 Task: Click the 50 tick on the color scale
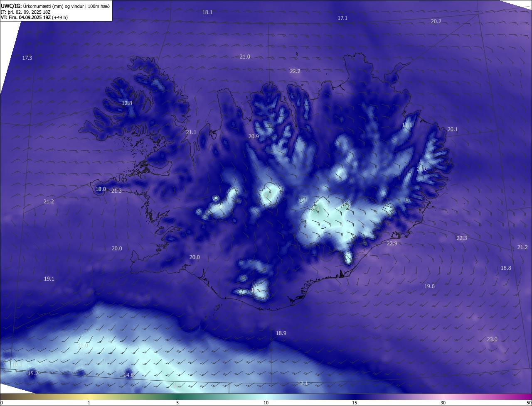529,403
